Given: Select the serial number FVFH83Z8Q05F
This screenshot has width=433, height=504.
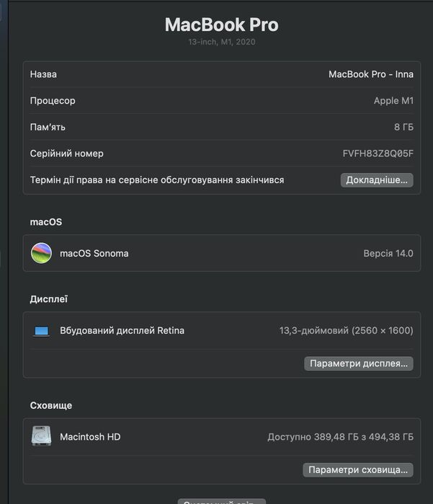Looking at the screenshot, I should (378, 154).
